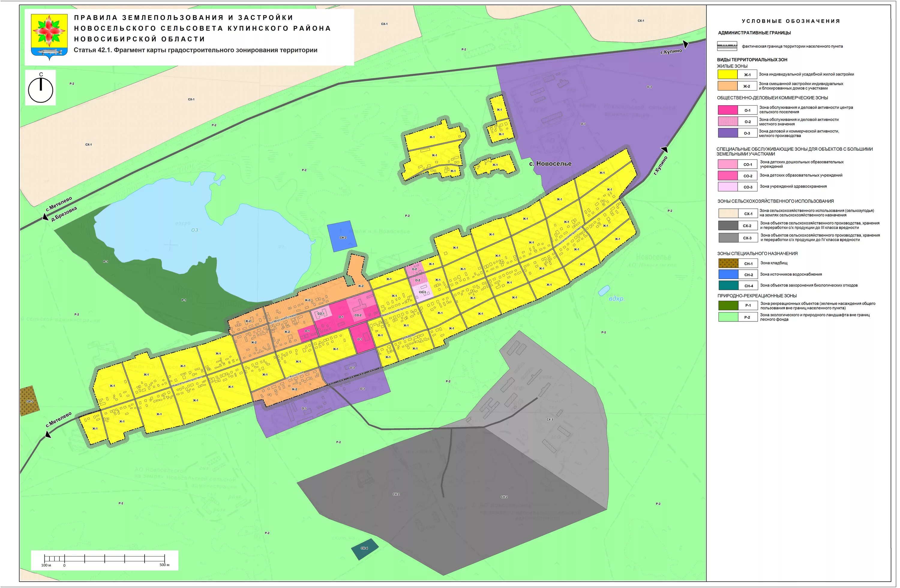Click 'Зона кладбищ' legend description
The height and width of the screenshot is (588, 900).
click(774, 263)
